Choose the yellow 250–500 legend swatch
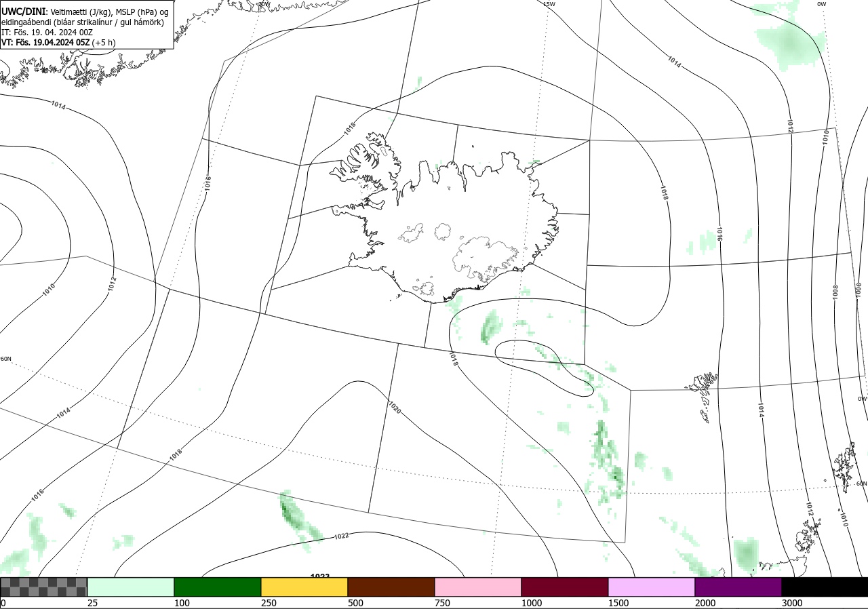This screenshot has width=868, height=609. [304, 587]
